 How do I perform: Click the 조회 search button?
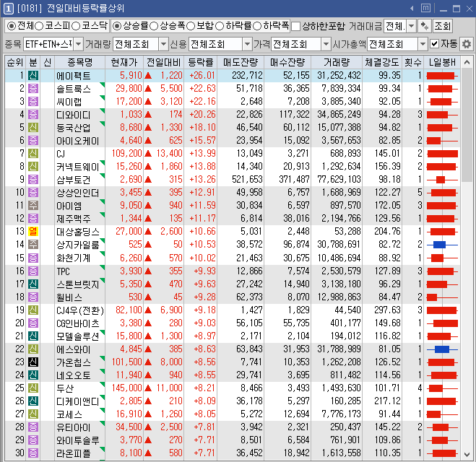[442, 26]
